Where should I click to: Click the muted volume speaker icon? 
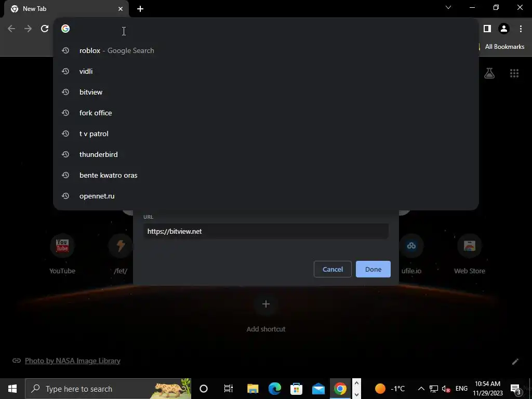[446, 389]
